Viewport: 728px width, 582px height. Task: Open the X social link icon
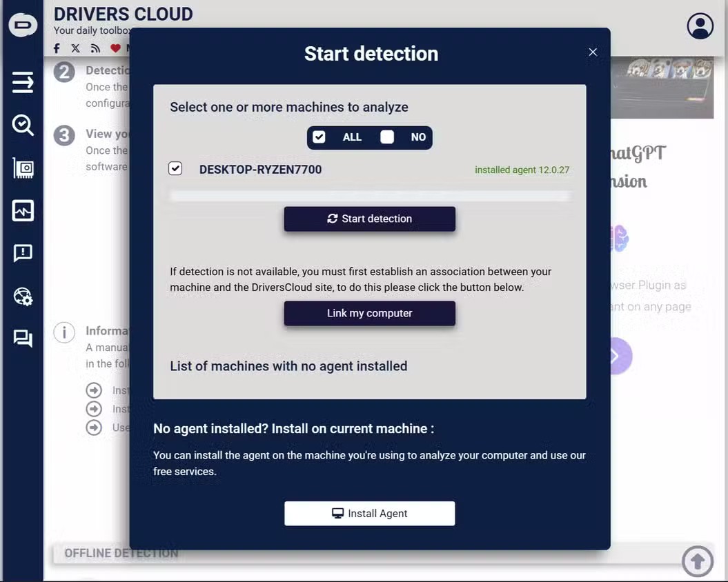[x=76, y=48]
